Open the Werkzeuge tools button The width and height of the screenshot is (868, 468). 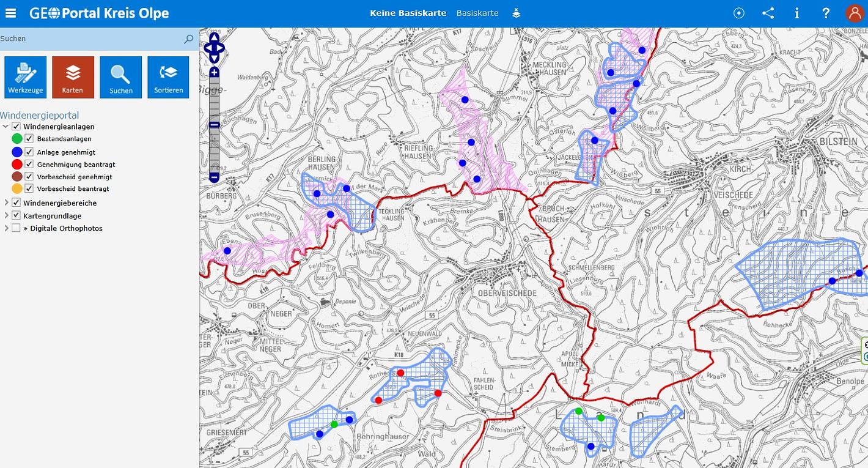[26, 77]
